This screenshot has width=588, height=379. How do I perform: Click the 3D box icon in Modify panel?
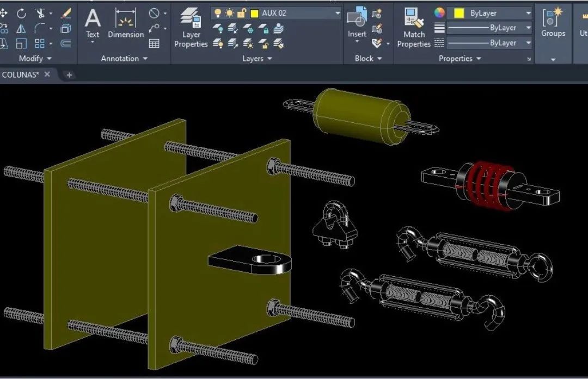66,28
